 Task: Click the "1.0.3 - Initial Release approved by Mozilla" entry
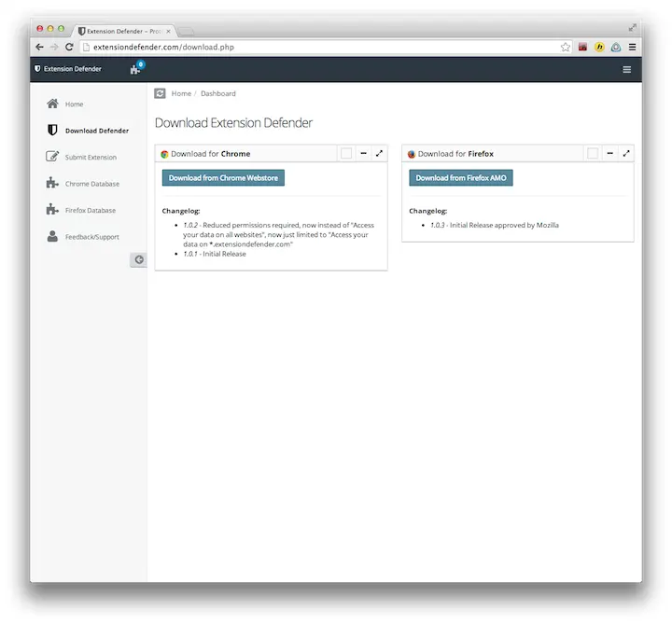click(x=495, y=225)
